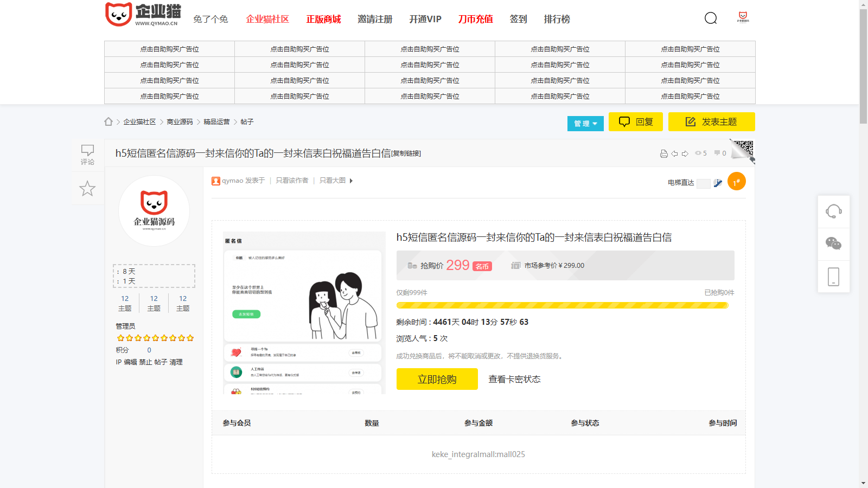
Task: Open the WeChat icon on right sidebar
Action: click(x=833, y=243)
